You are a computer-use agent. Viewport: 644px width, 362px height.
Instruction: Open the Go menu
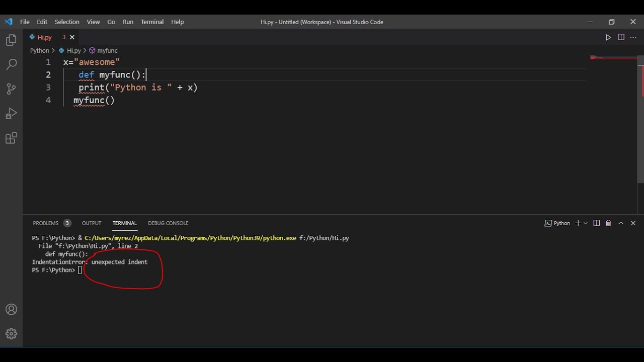111,22
